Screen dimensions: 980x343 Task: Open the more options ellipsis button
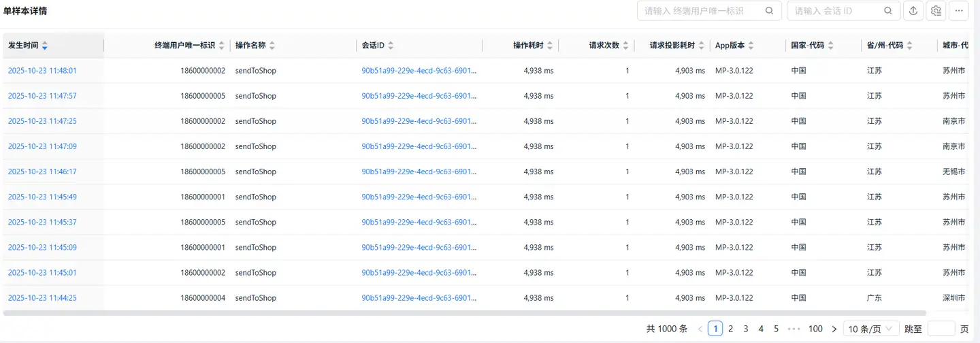click(959, 11)
